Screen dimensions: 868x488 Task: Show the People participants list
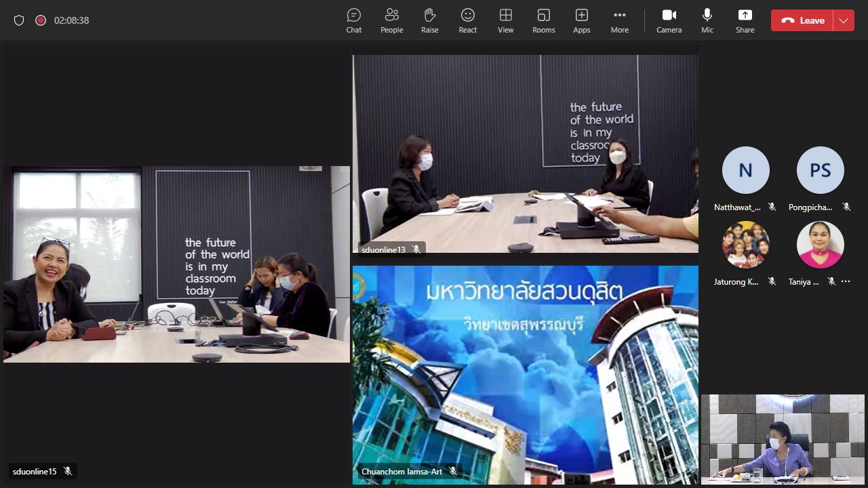coord(391,20)
